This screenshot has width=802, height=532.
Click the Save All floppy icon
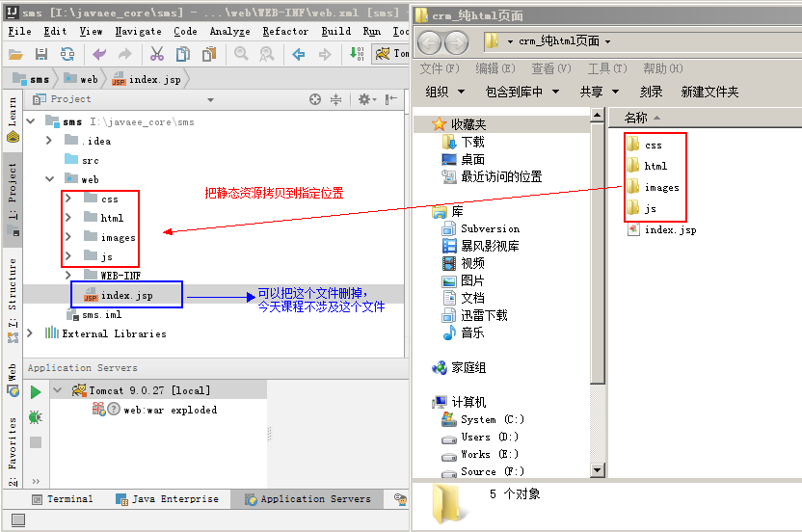[40, 54]
